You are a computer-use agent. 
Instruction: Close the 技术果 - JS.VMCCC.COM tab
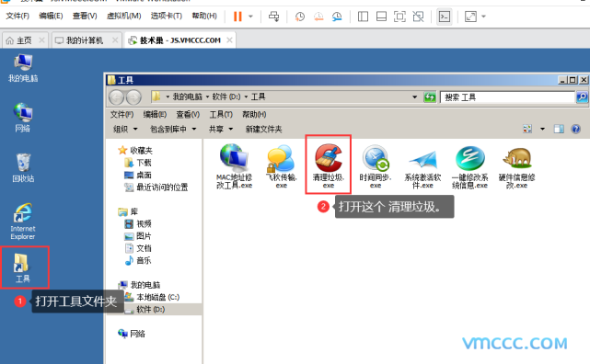pyautogui.click(x=229, y=40)
